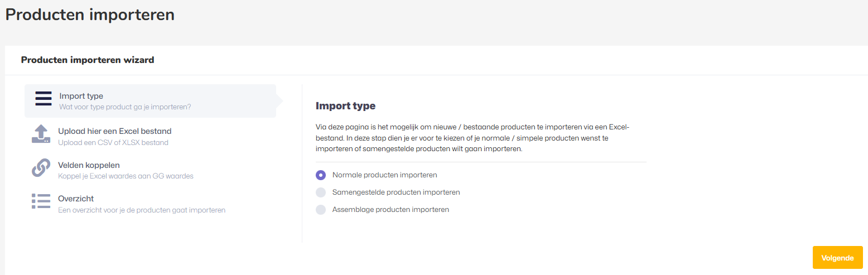Click the Samengestelde producten importeren label text

[x=396, y=192]
